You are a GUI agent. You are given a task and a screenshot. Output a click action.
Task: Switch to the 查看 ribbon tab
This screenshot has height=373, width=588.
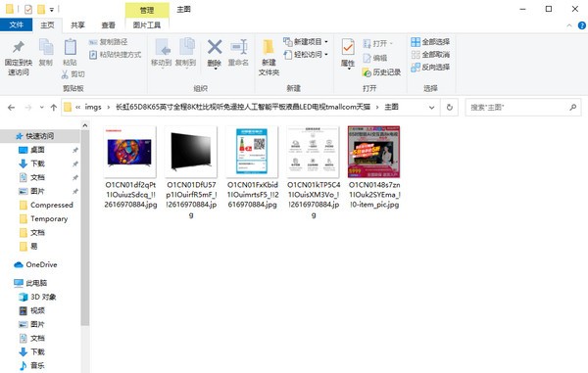(x=108, y=25)
